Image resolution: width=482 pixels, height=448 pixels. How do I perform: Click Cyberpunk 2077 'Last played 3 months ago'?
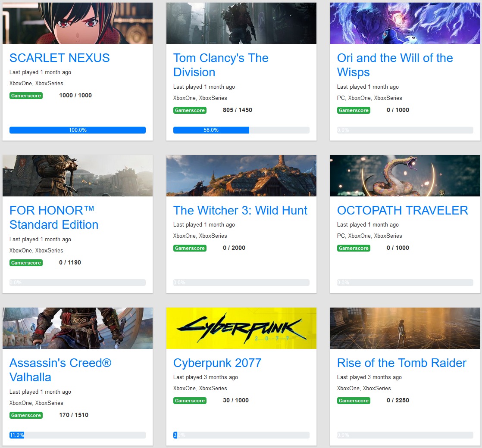206,377
